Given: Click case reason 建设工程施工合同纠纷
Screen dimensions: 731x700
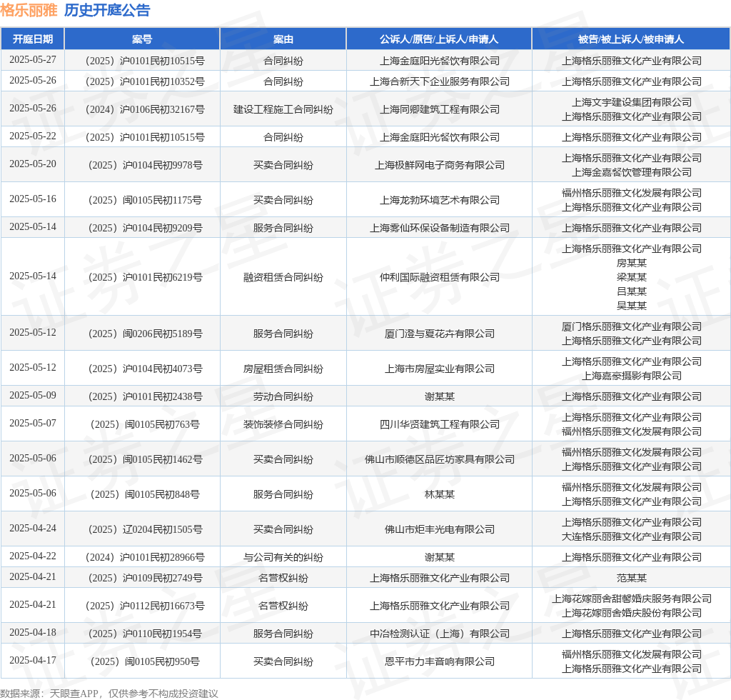Looking at the screenshot, I should 283,109.
